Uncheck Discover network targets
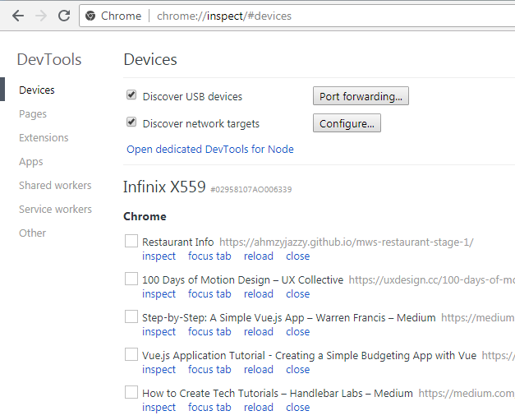This screenshot has height=420, width=515. [x=131, y=122]
